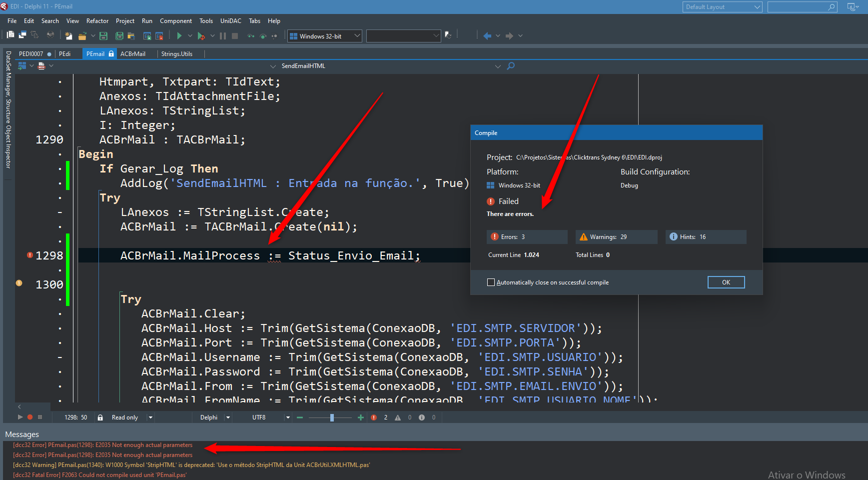
Task: Click the blue Back navigation arrow
Action: click(x=487, y=35)
